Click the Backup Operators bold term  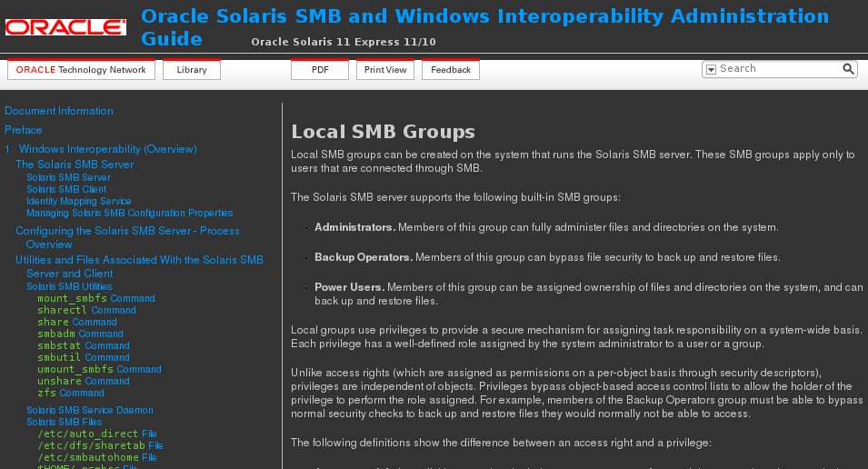[364, 257]
